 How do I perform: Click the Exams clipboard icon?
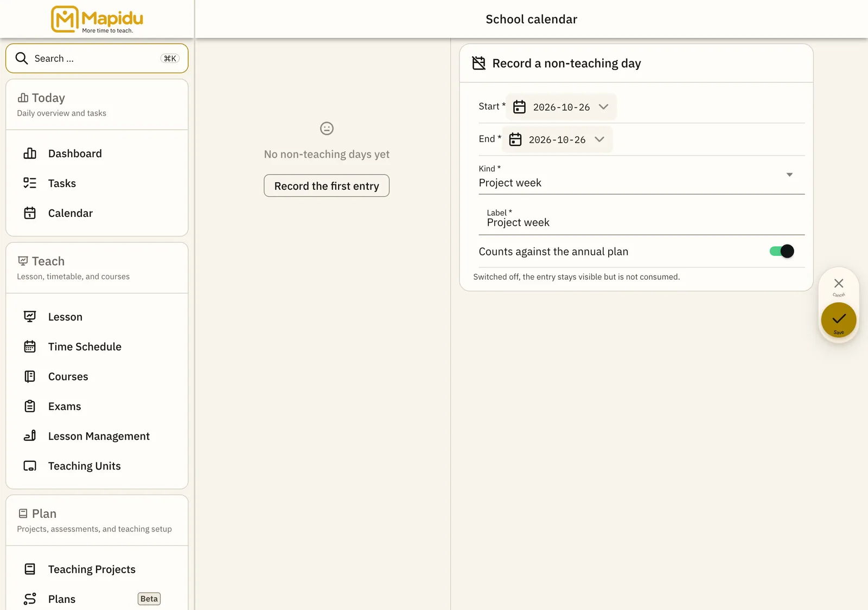pyautogui.click(x=30, y=406)
